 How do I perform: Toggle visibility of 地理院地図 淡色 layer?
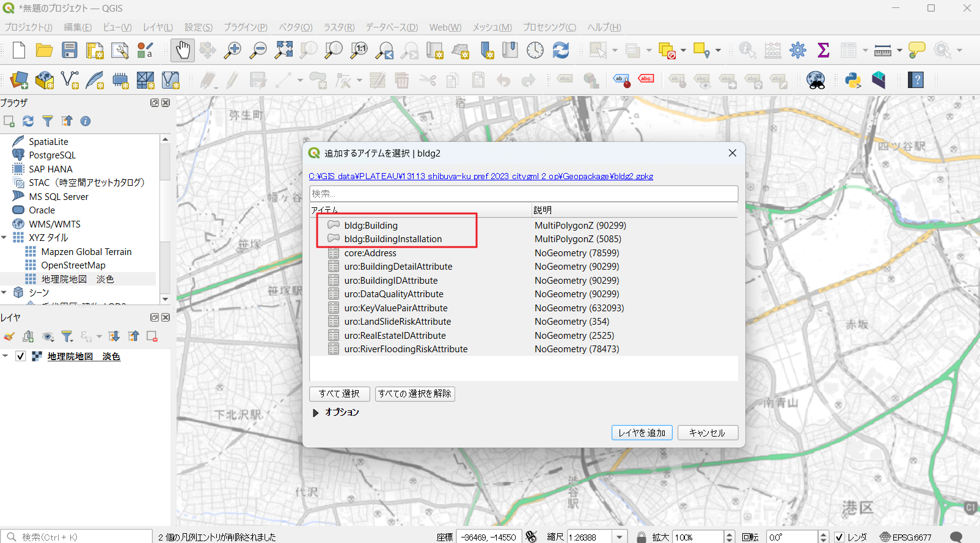(20, 356)
